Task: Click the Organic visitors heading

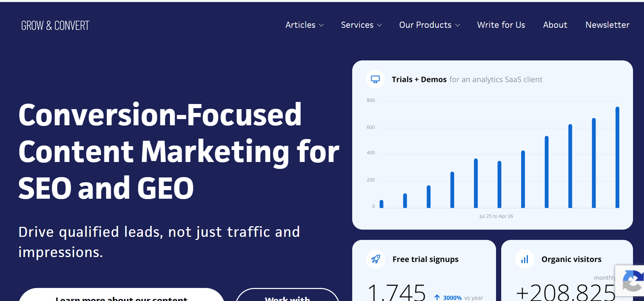Action: coord(571,259)
